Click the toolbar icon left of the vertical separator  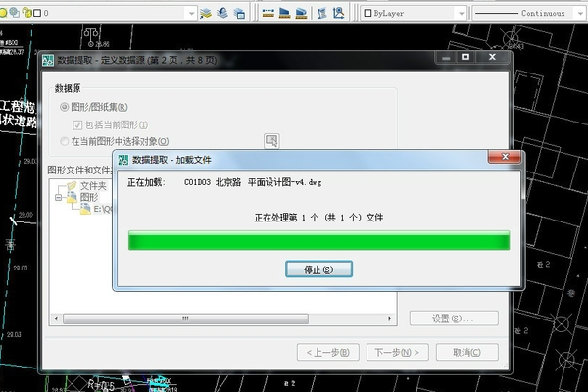[301, 13]
